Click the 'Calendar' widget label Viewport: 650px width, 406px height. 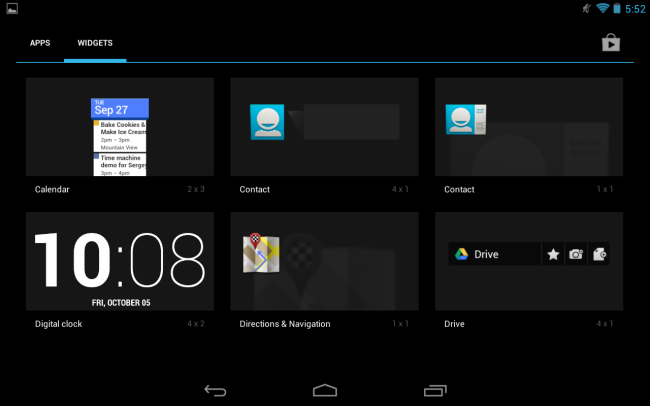(52, 190)
